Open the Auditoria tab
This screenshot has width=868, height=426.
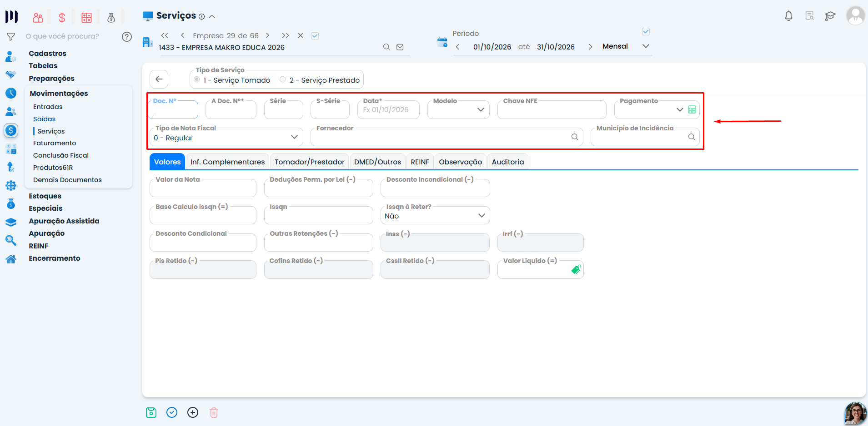[508, 162]
